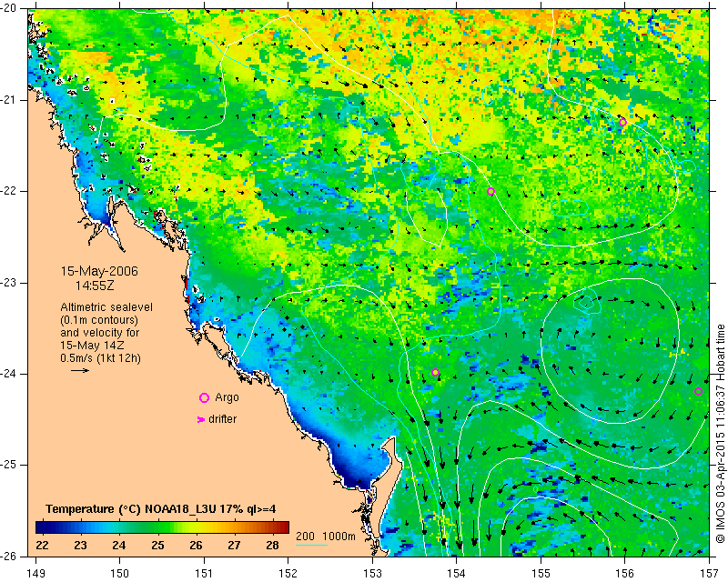Screen dimensions: 728x582
Task: Click the longitude axis label 155
Action: tap(541, 574)
